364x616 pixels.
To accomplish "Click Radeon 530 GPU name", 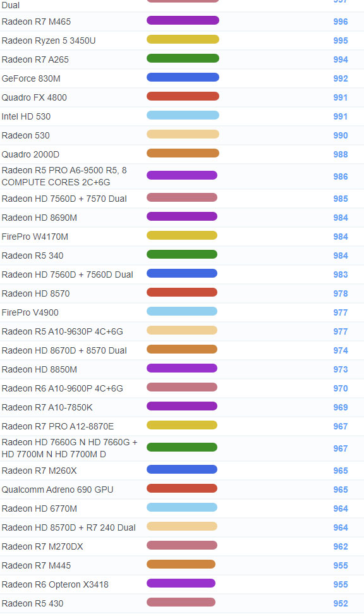I will [x=25, y=135].
